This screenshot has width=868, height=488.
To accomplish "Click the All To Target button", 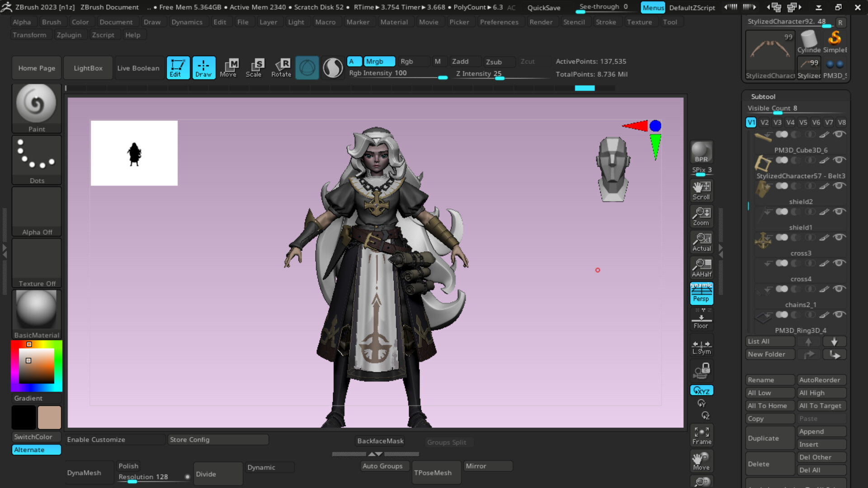I will pyautogui.click(x=821, y=405).
